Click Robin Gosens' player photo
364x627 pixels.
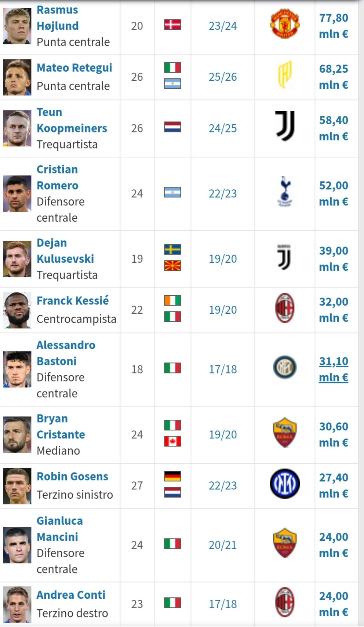pos(17,486)
